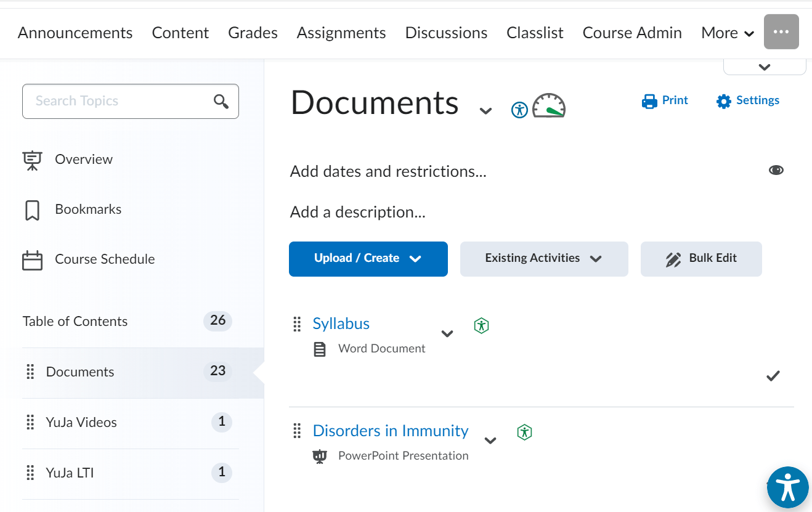
Task: Select the YuJa Videos module
Action: (81, 423)
